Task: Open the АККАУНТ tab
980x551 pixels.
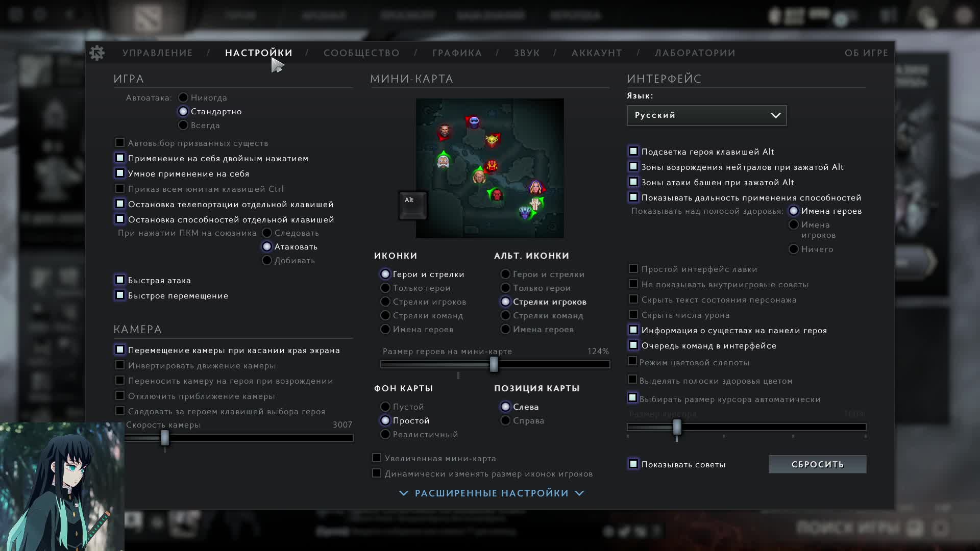Action: [x=597, y=53]
